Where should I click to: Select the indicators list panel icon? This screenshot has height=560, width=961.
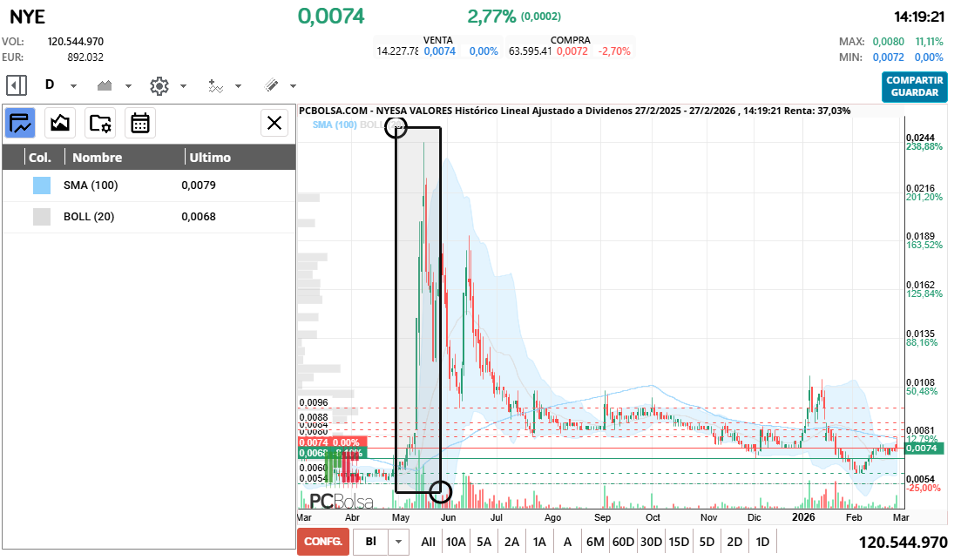[20, 123]
